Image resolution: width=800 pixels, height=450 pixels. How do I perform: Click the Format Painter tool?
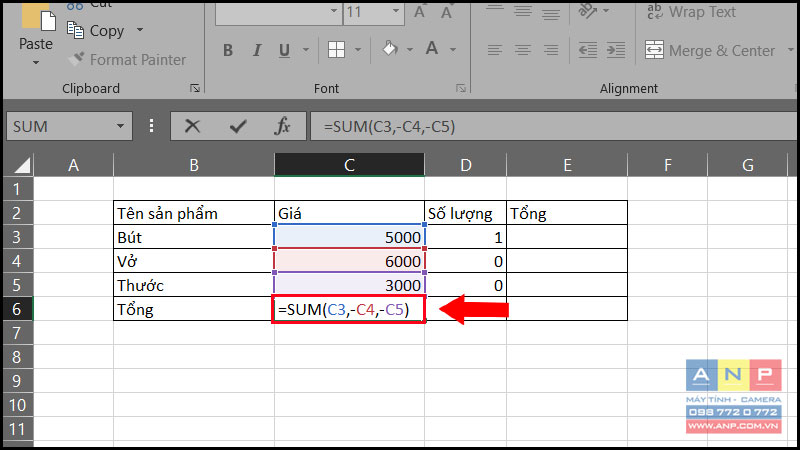(x=127, y=60)
